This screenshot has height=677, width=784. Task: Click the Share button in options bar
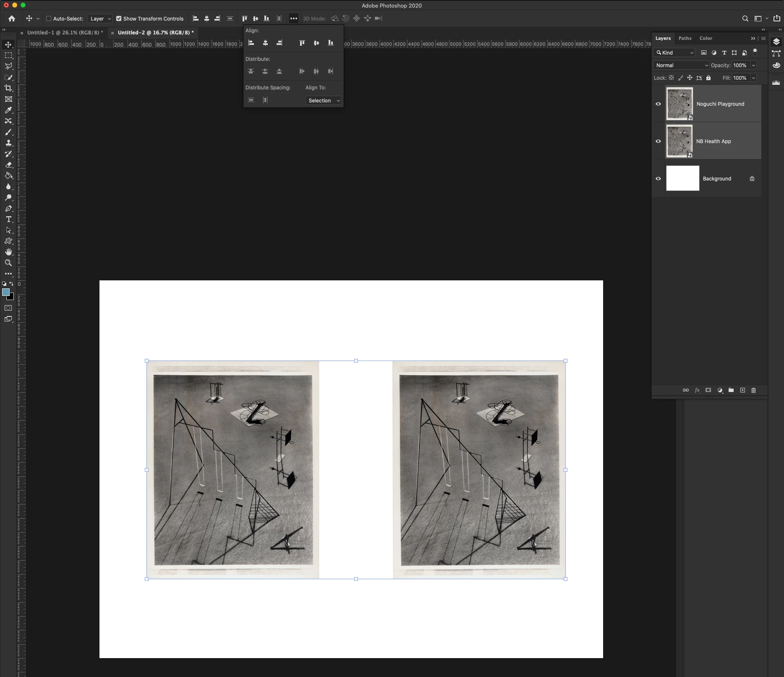(x=776, y=18)
